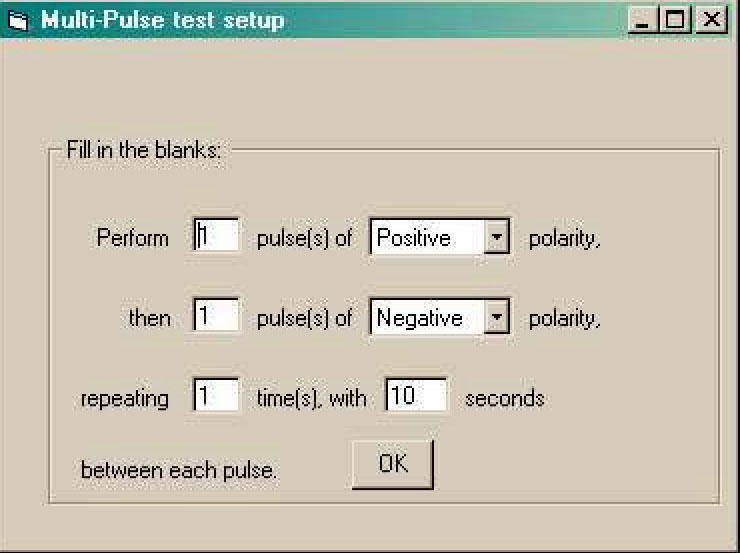Focus the seconds delay field showing 10

417,397
